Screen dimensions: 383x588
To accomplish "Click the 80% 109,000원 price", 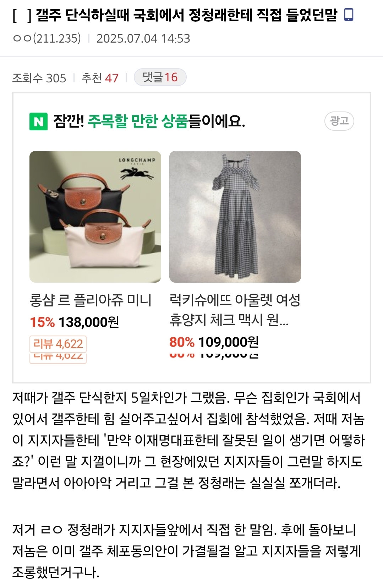I will (x=214, y=342).
